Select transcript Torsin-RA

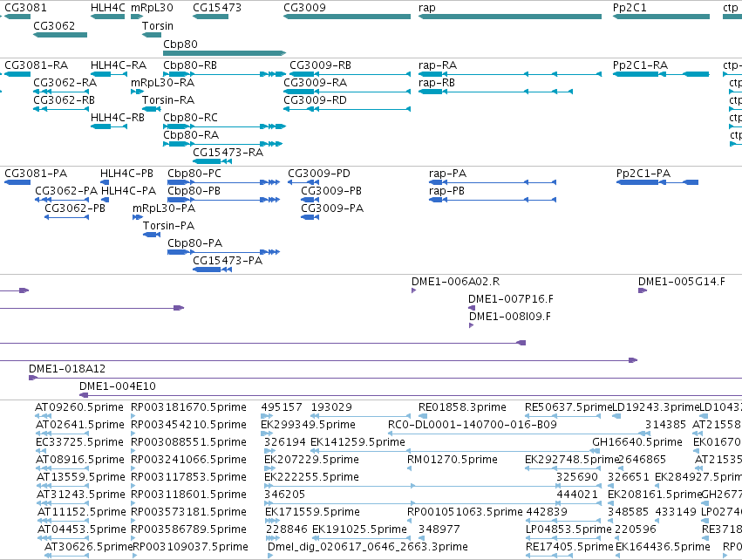click(168, 100)
